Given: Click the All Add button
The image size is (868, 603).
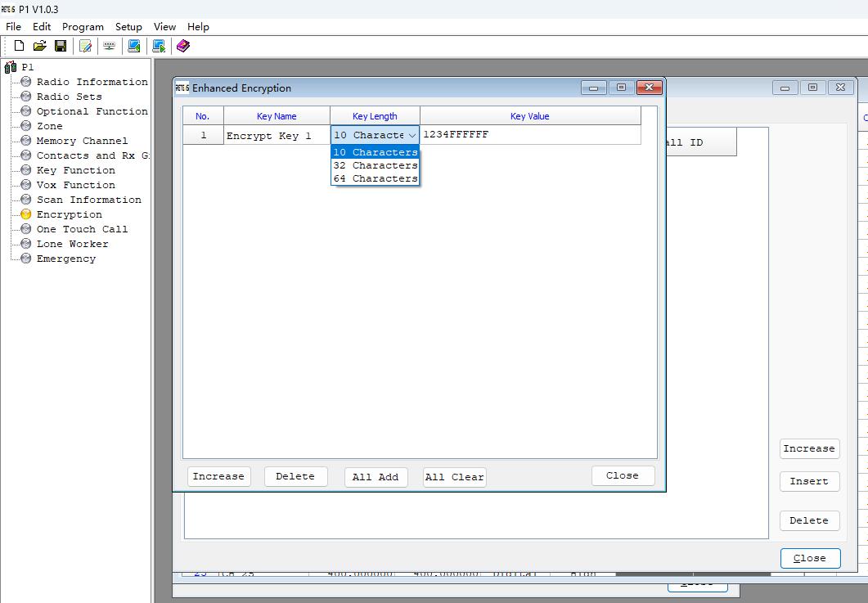Looking at the screenshot, I should [376, 477].
